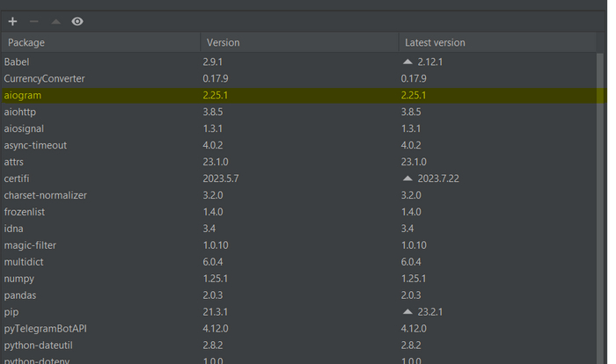Sort by the Version column header
Screen dimensions: 616x364
tap(223, 42)
